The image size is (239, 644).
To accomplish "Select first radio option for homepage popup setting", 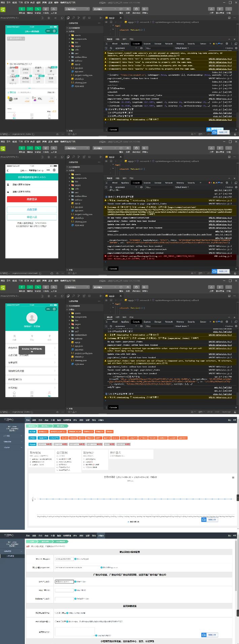I will (56, 613).
